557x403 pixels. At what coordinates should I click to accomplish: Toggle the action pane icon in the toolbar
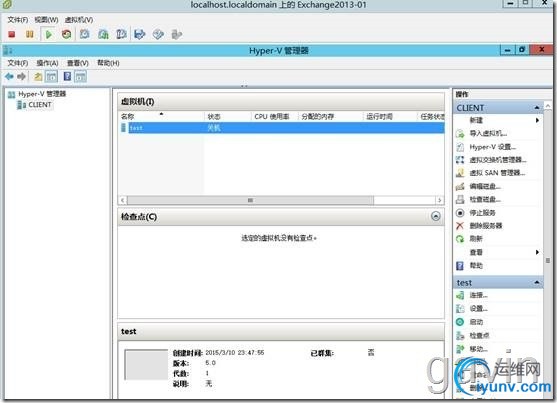(x=81, y=76)
